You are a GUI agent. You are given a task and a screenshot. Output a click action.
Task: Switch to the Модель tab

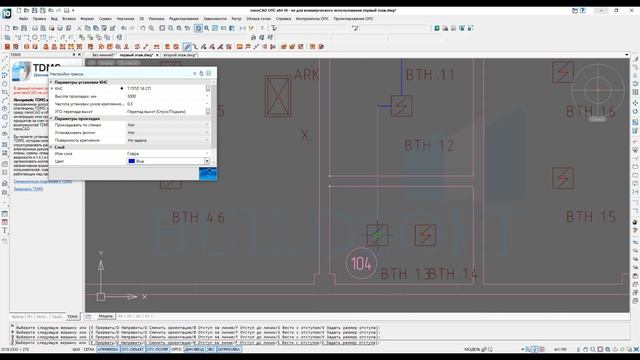click(x=105, y=316)
